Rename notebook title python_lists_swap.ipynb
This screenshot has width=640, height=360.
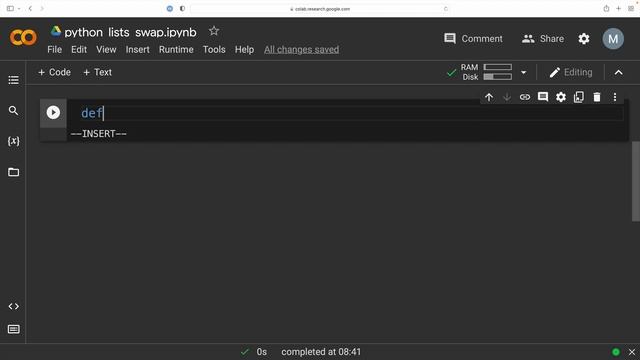click(130, 32)
